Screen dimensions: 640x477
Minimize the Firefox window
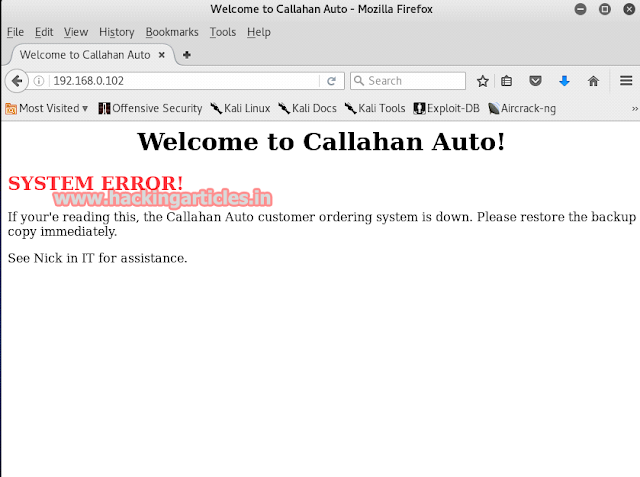[580, 9]
